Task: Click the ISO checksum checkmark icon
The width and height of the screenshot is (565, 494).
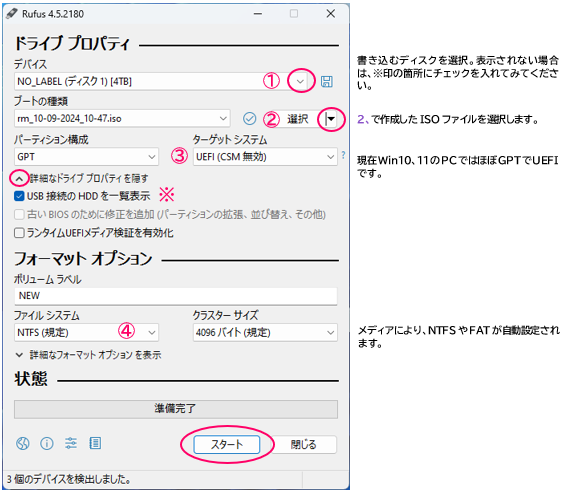Action: coord(249,119)
